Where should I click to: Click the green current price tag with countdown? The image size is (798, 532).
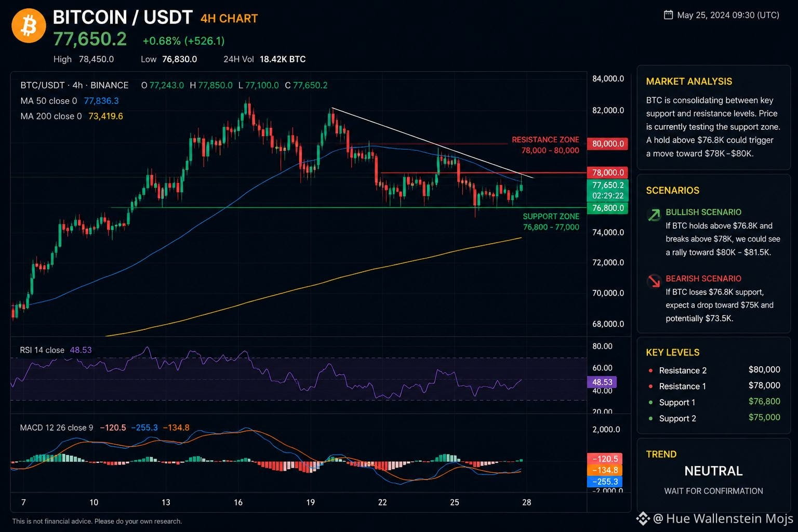tap(607, 190)
